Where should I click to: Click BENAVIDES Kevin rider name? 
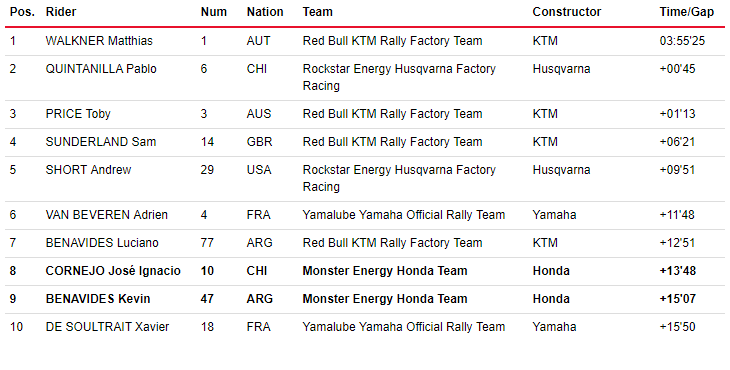(98, 299)
